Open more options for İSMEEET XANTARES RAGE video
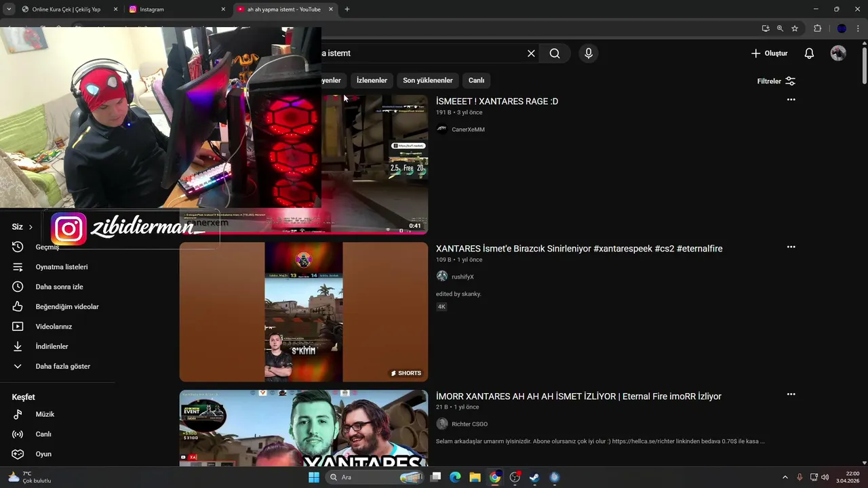This screenshot has height=488, width=868. [791, 100]
